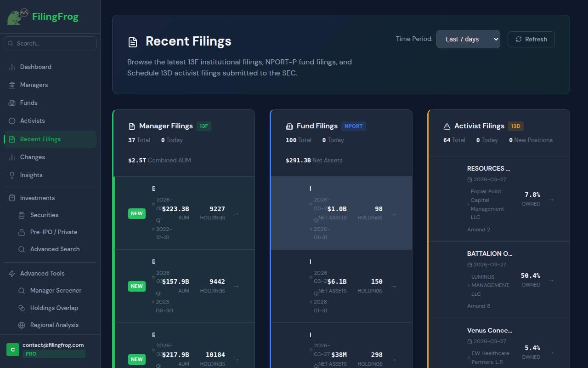Click the Activists target icon in sidebar

[12, 121]
